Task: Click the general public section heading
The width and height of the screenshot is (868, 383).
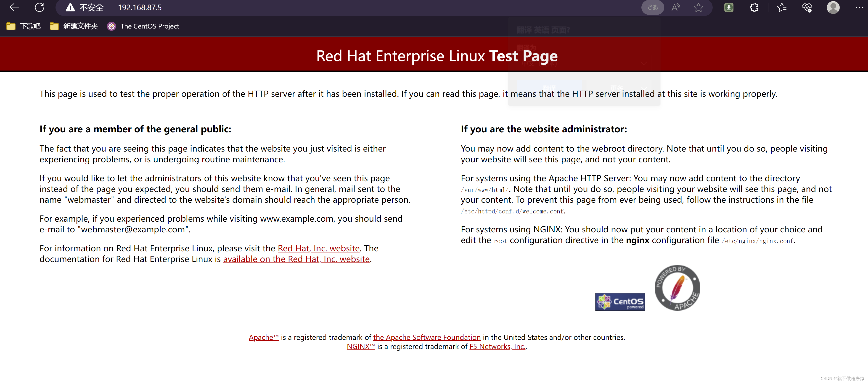Action: pos(135,129)
